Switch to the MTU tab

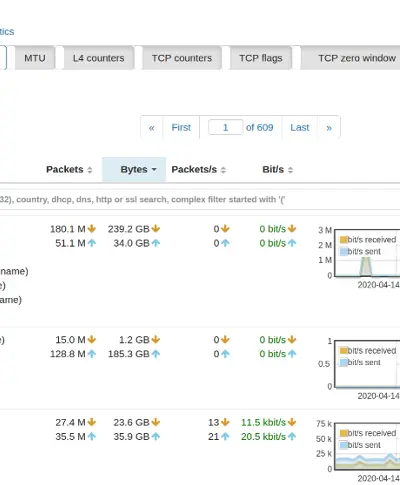(35, 58)
